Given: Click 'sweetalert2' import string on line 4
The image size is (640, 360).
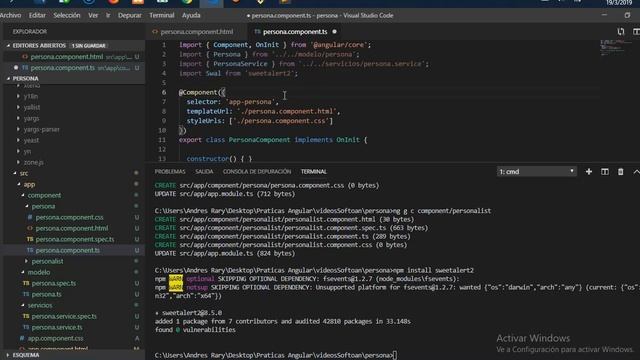Looking at the screenshot, I should click(271, 73).
